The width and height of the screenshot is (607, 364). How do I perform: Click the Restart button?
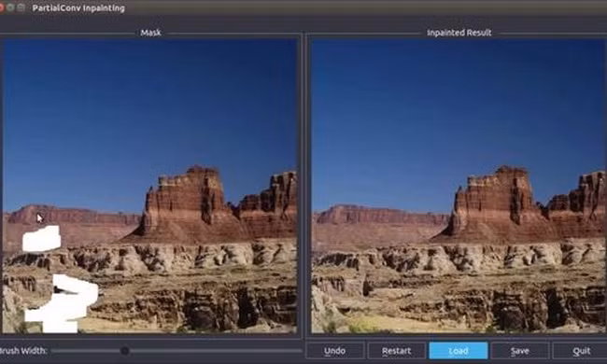point(396,351)
